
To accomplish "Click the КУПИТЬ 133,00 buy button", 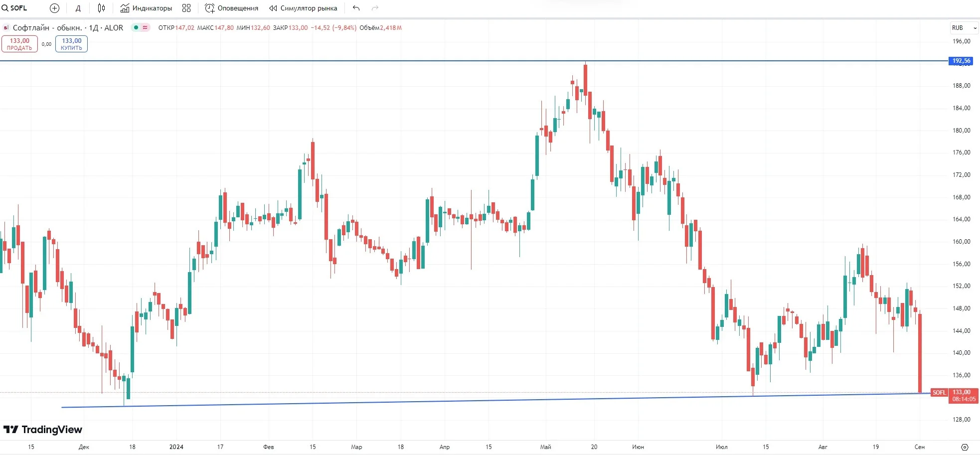I will [71, 44].
